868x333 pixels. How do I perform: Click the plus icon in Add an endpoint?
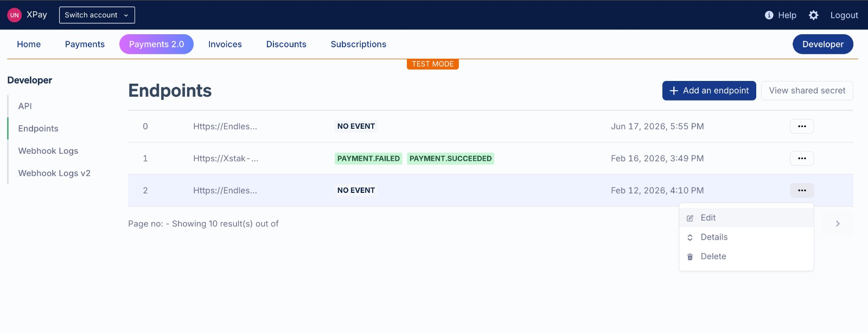tap(674, 91)
